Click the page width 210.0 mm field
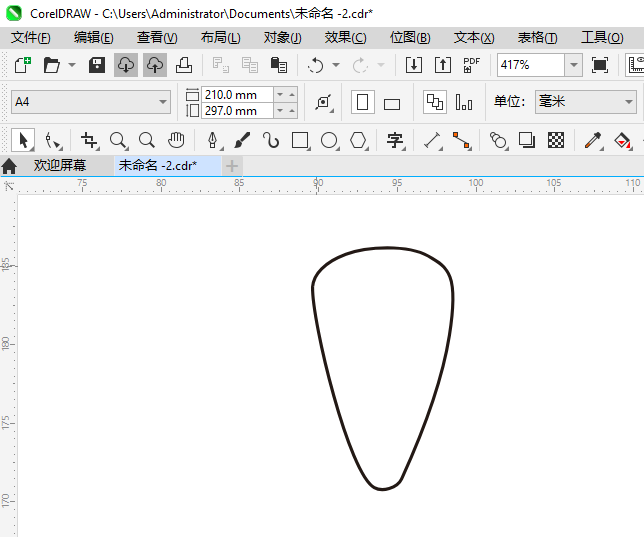644x537 pixels. click(x=237, y=94)
